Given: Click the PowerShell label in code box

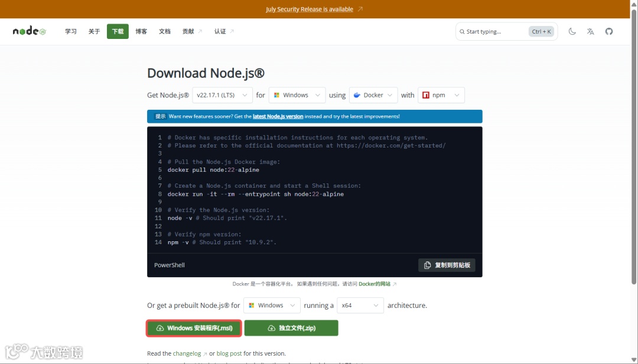Looking at the screenshot, I should point(170,265).
